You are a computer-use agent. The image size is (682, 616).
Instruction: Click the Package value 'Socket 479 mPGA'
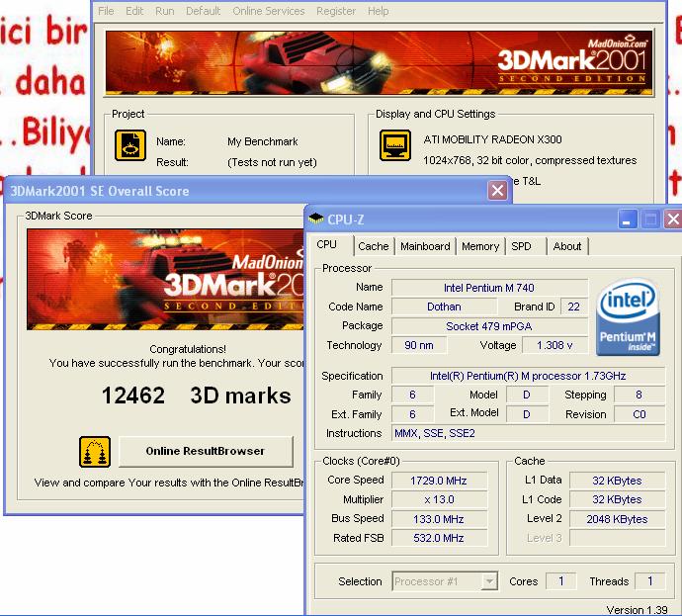click(x=489, y=326)
